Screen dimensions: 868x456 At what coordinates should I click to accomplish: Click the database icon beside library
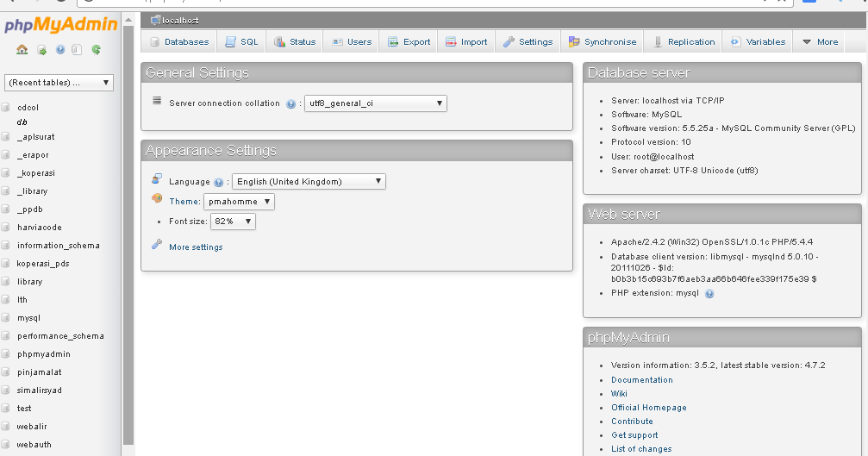(5, 282)
